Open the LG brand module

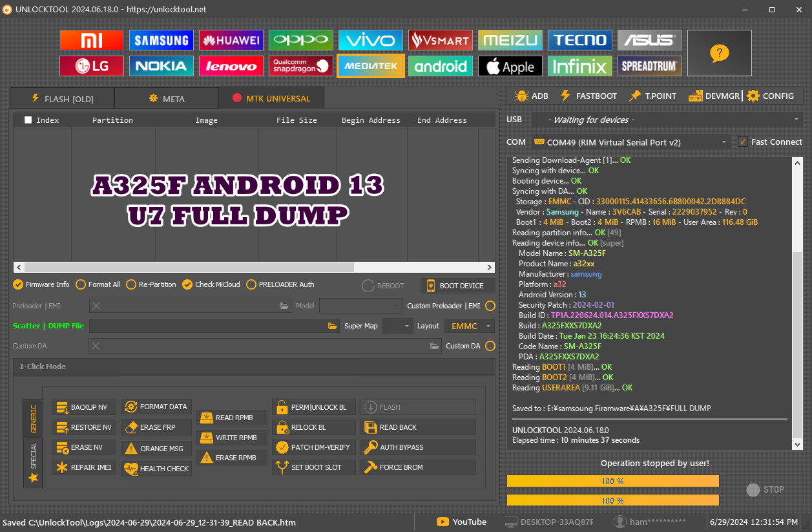pos(92,66)
